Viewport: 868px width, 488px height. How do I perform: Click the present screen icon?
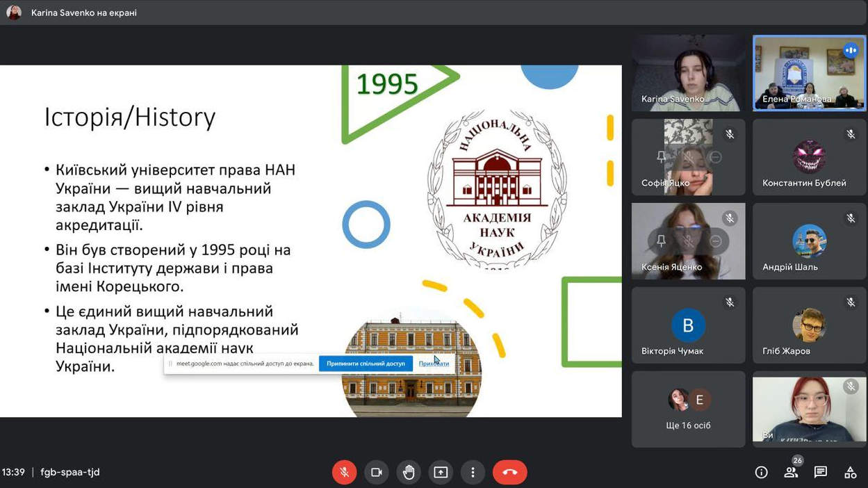pos(441,472)
